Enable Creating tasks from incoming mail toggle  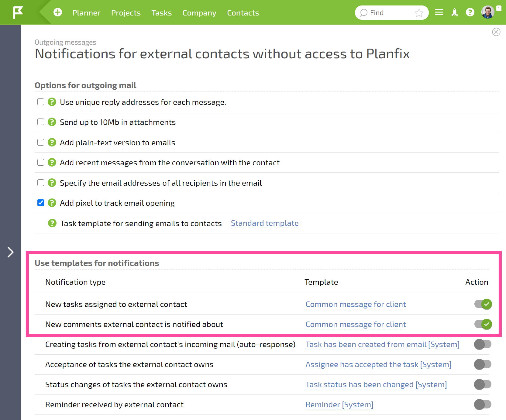click(483, 344)
